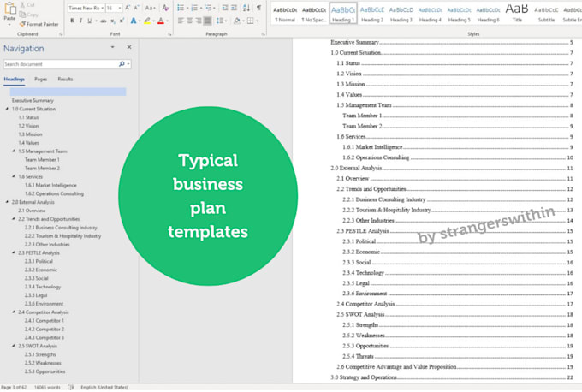
Task: Follow the 2.5 SWOT Analysis contents entry
Action: [x=454, y=314]
